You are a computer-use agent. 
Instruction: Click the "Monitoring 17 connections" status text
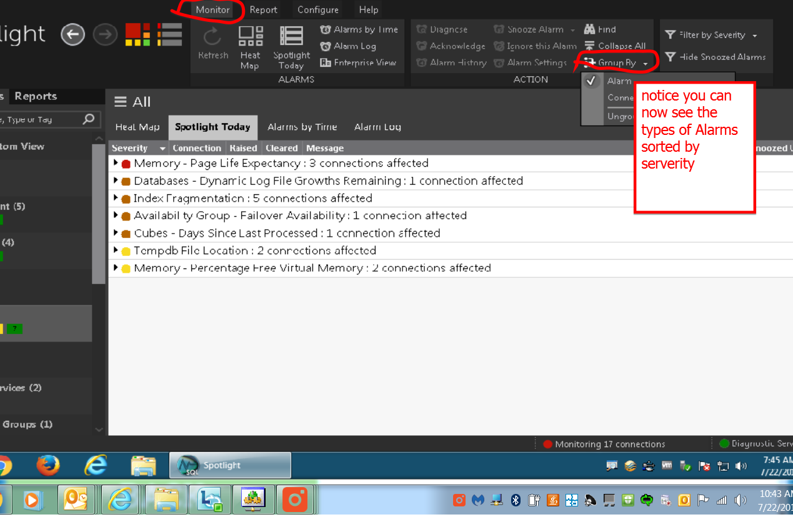click(x=610, y=444)
